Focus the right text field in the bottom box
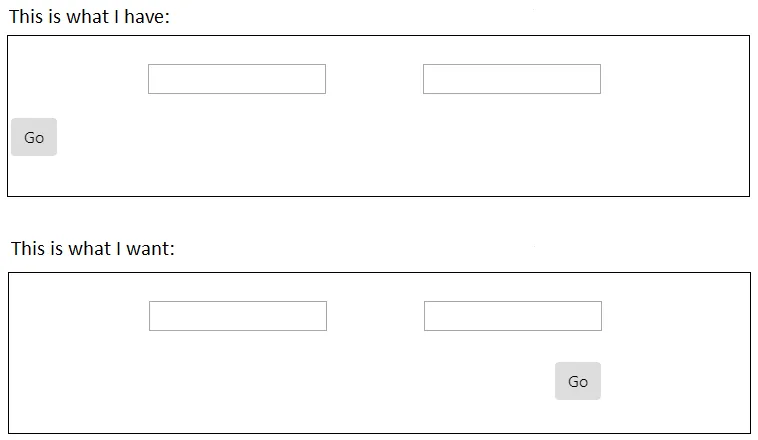The image size is (758, 440). tap(513, 316)
